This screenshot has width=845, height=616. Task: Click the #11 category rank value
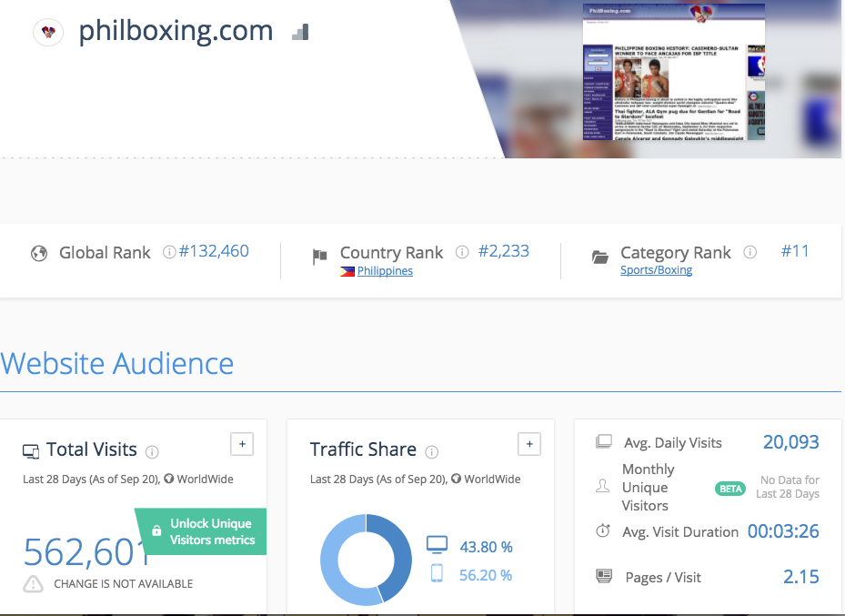(795, 251)
